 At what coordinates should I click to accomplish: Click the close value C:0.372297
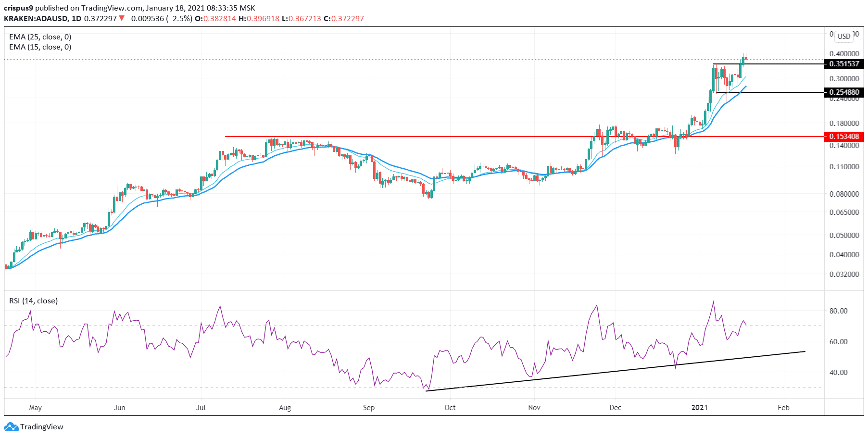point(344,18)
